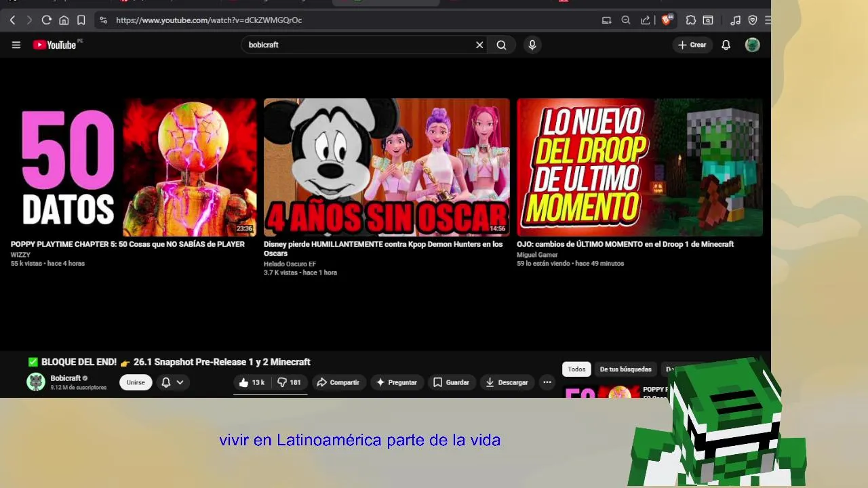Open YouTube notifications bell

click(x=726, y=45)
